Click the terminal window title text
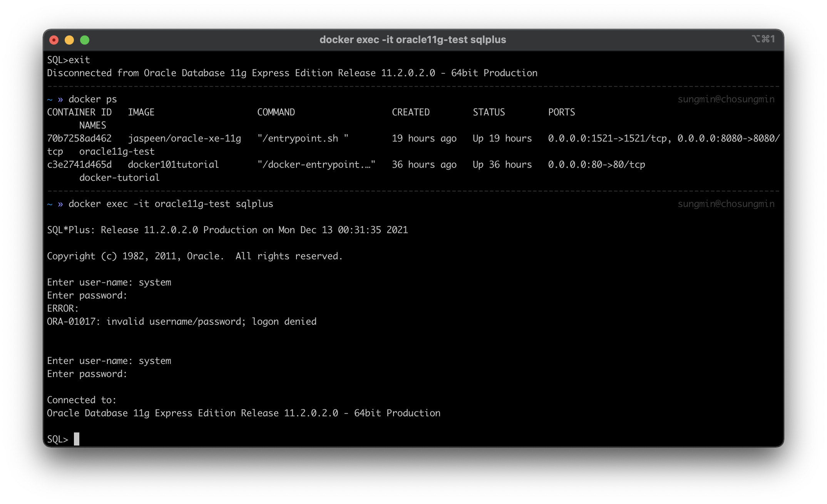This screenshot has width=827, height=504. (413, 40)
